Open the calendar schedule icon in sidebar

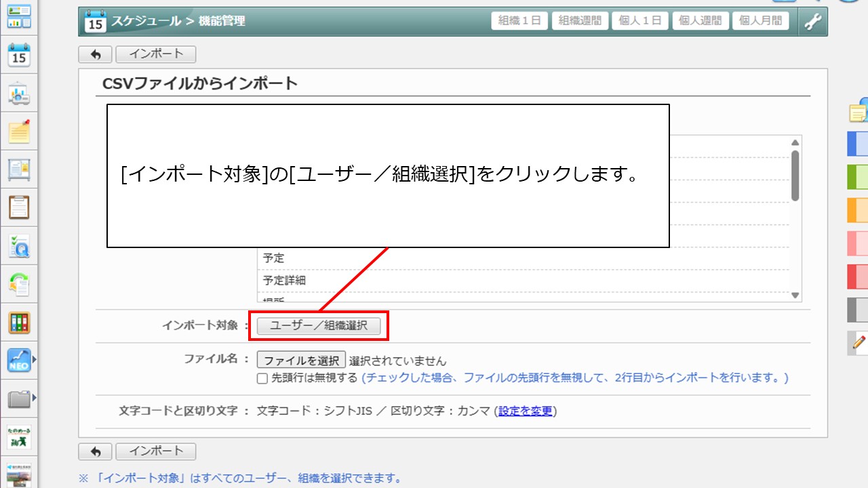pos(19,55)
